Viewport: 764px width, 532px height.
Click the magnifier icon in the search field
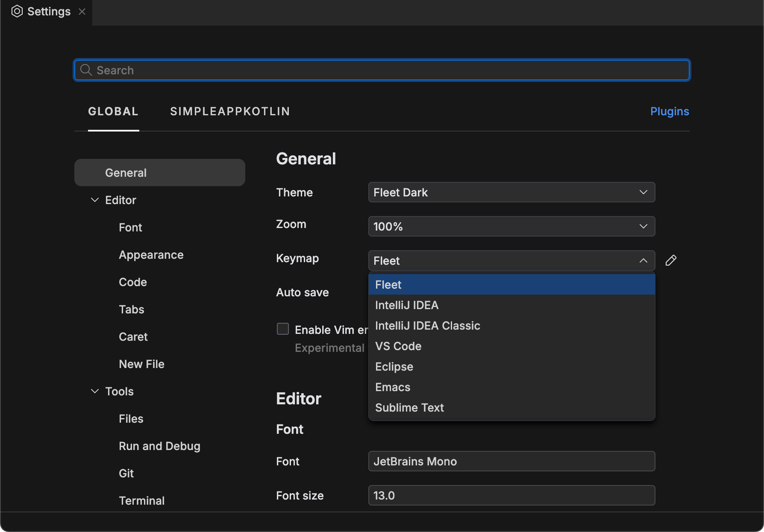pos(85,70)
